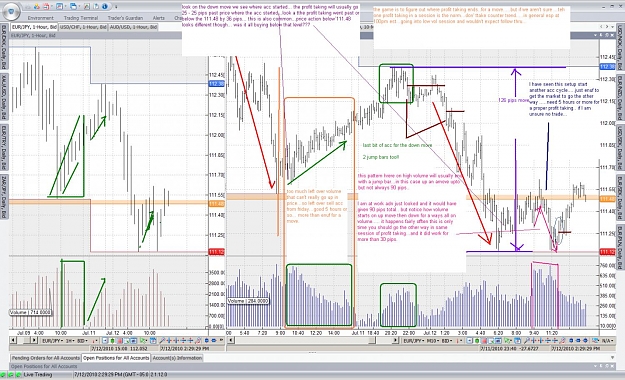Open the EUR/NZD Daily side tab on right edge
The height and width of the screenshot is (380, 625).
tap(621, 97)
